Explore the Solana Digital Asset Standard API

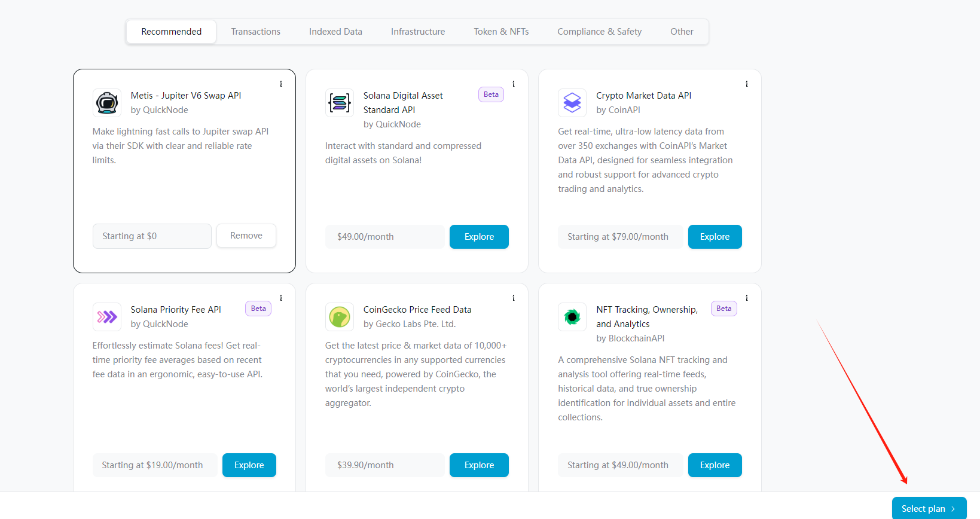[479, 237]
